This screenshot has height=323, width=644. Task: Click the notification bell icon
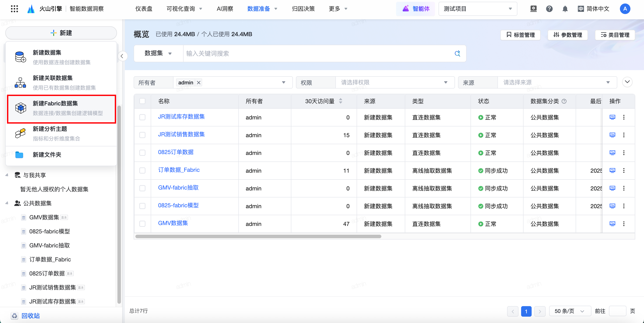(x=565, y=9)
